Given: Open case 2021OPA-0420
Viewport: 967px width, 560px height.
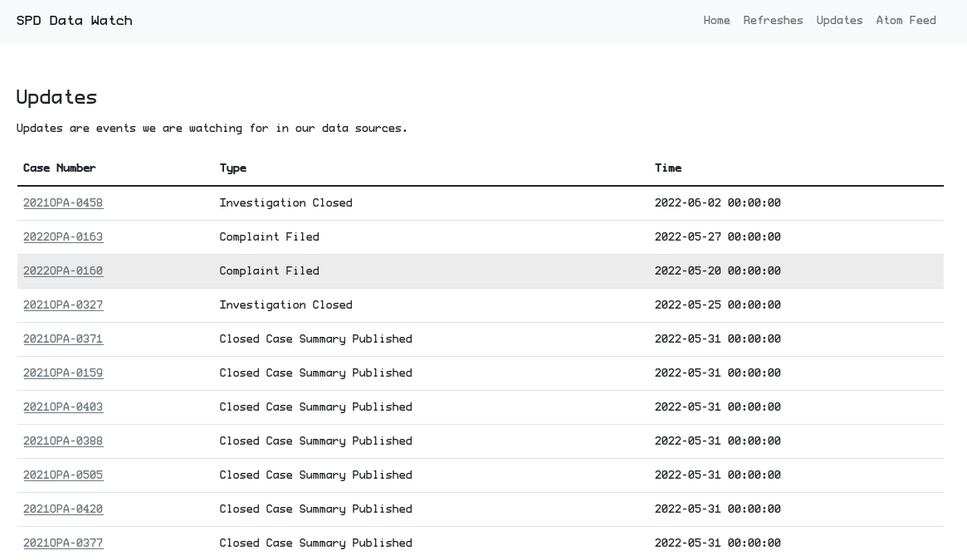Looking at the screenshot, I should tap(63, 509).
